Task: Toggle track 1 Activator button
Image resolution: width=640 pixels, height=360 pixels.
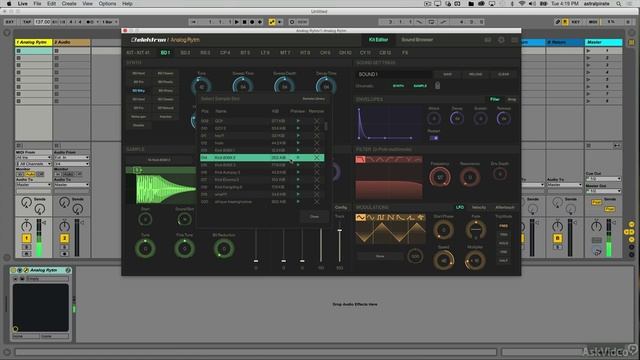Action: point(26,238)
